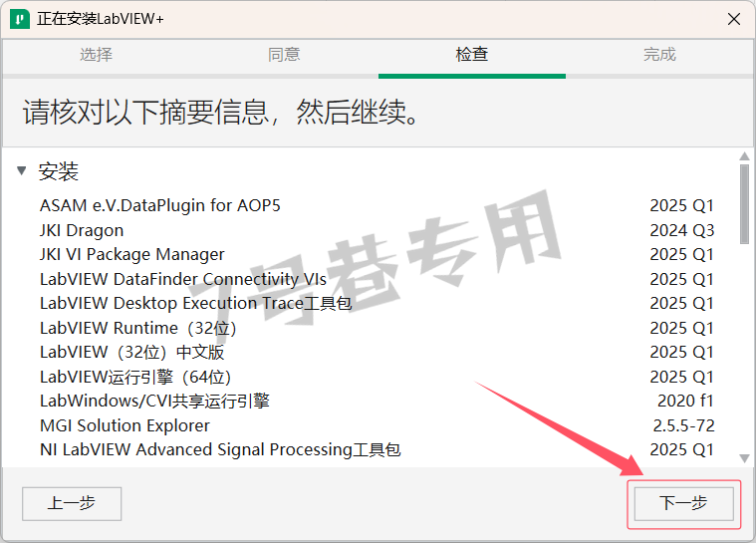The image size is (756, 543).
Task: Switch to the 同意 tab
Action: (284, 54)
